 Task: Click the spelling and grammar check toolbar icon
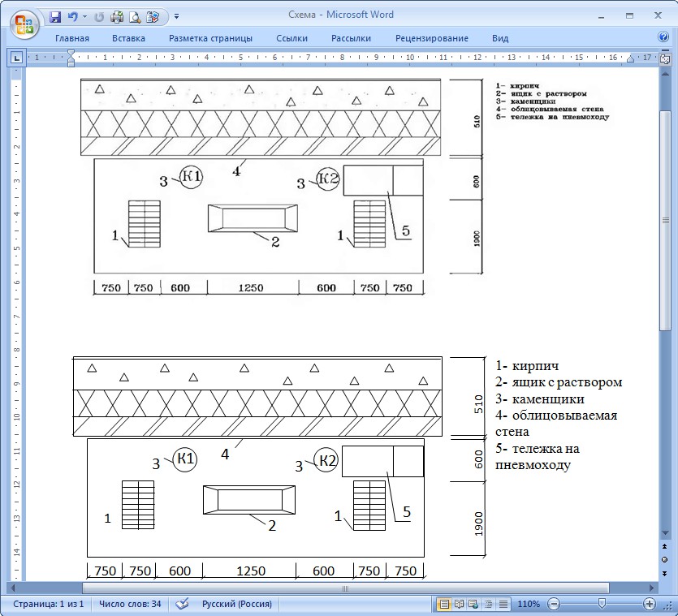click(153, 17)
